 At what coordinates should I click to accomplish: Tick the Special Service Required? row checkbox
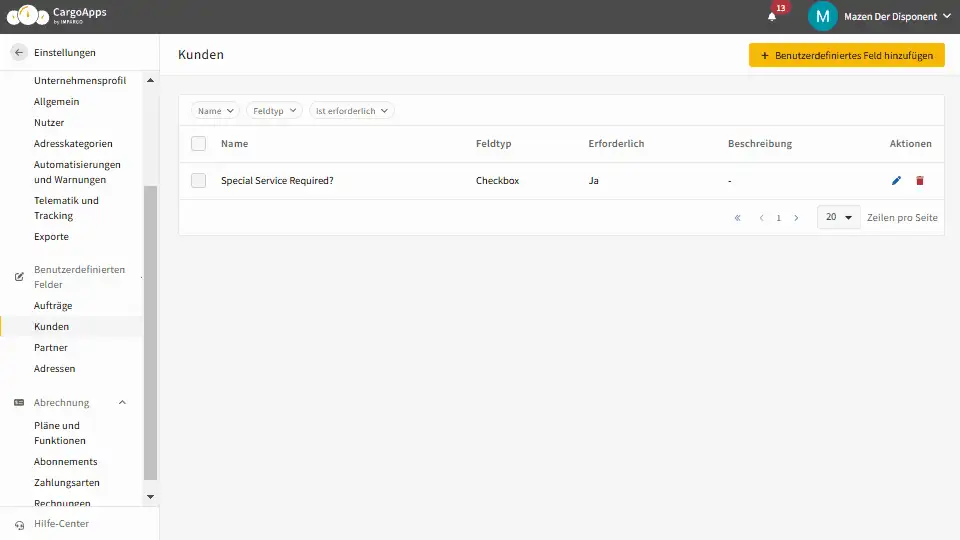click(198, 181)
